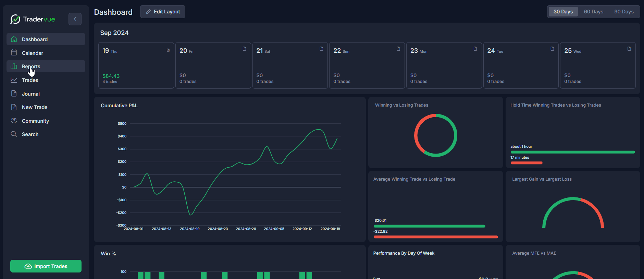Click the Calendar icon in sidebar

point(14,53)
